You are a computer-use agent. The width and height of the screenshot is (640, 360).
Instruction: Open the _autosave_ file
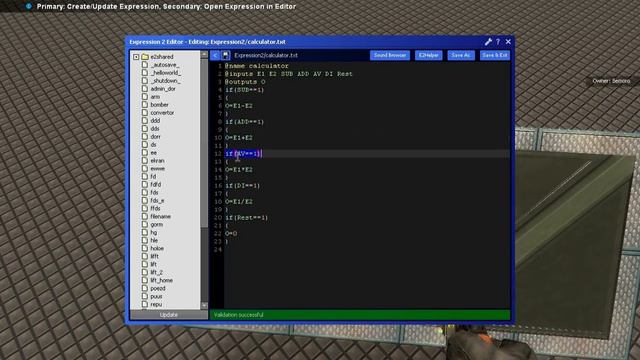click(165, 65)
